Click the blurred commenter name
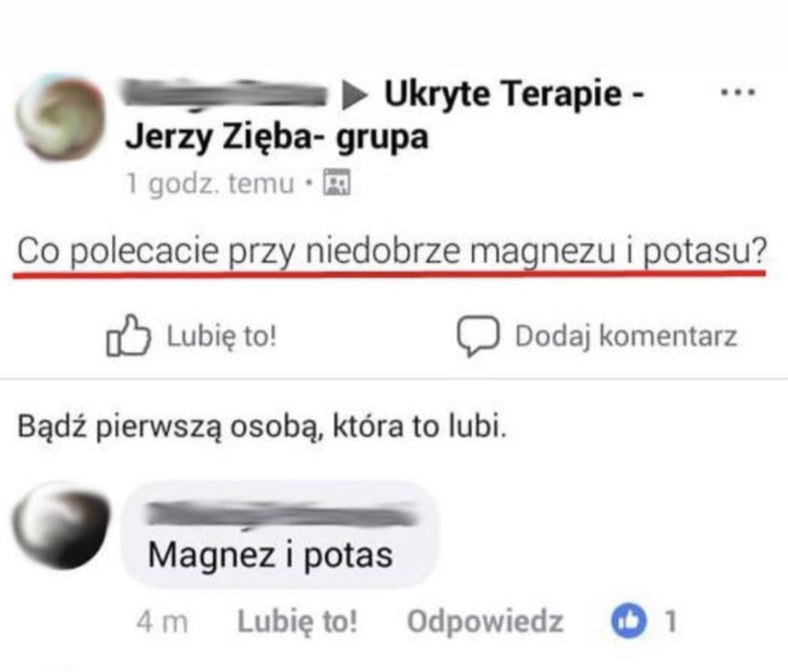Image resolution: width=788 pixels, height=672 pixels. [x=280, y=514]
